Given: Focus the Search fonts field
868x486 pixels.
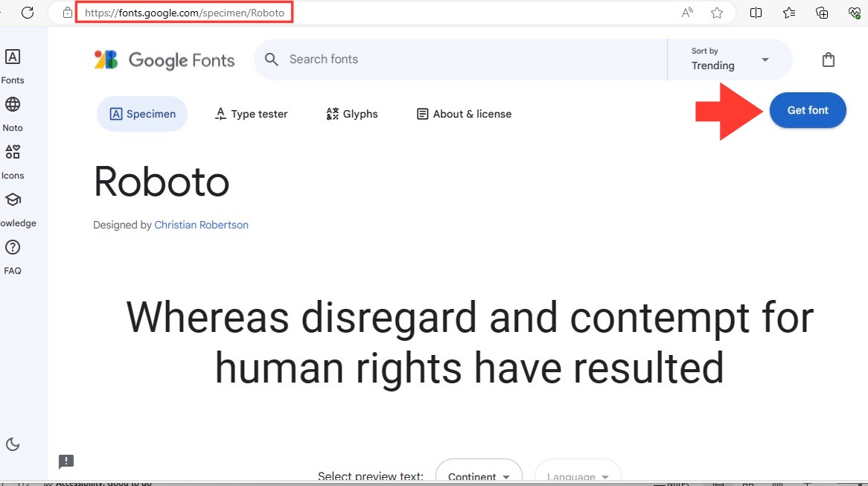Looking at the screenshot, I should click(x=461, y=60).
